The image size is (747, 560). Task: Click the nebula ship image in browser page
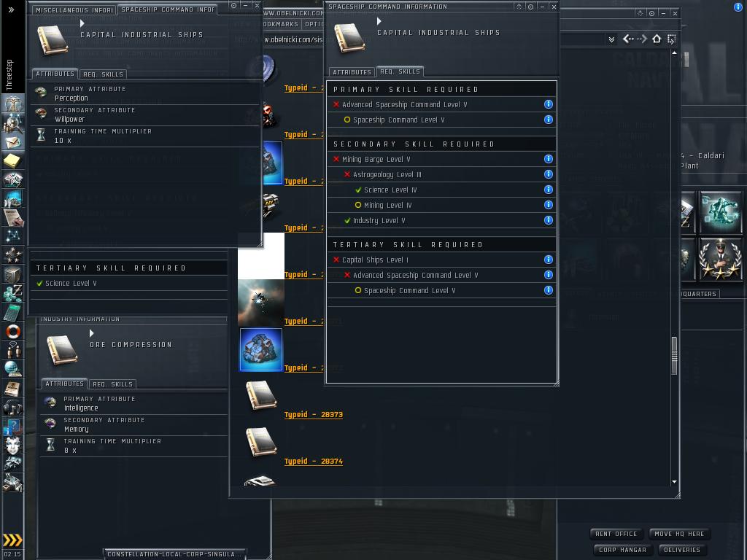261,303
